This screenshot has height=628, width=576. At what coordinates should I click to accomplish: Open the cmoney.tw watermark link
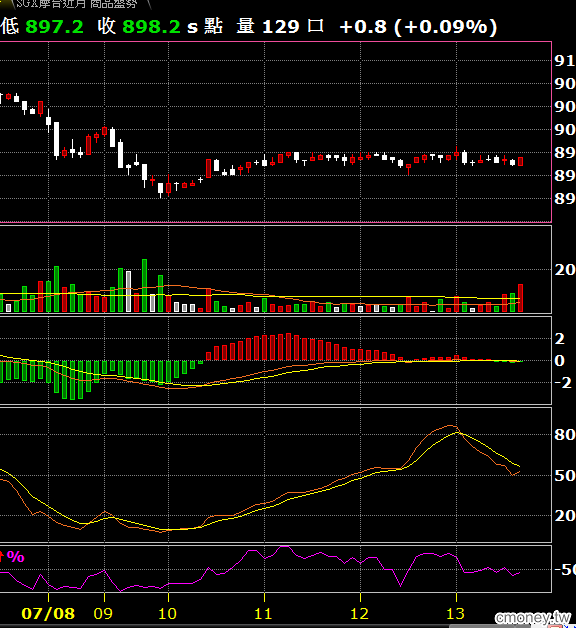pos(533,618)
